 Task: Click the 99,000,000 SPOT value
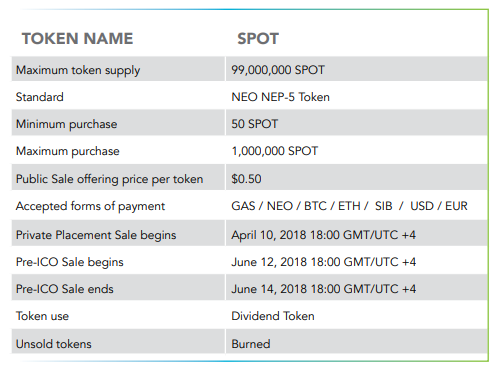278,70
